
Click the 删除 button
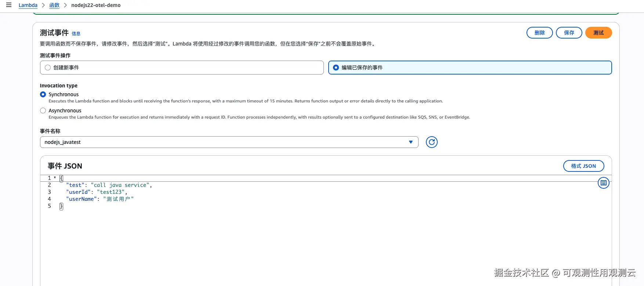[x=540, y=33]
